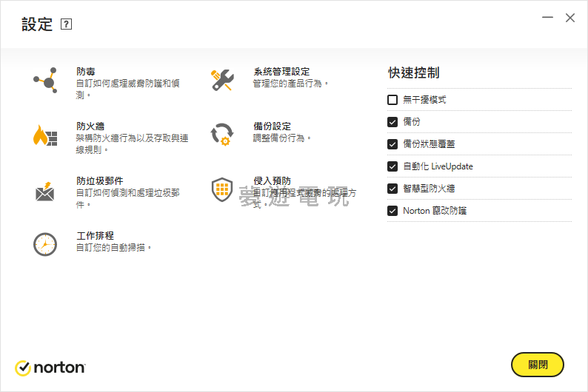Viewport: 588px width, 392px height.
Task: Open the 侵入預防 settings link
Action: click(x=273, y=180)
